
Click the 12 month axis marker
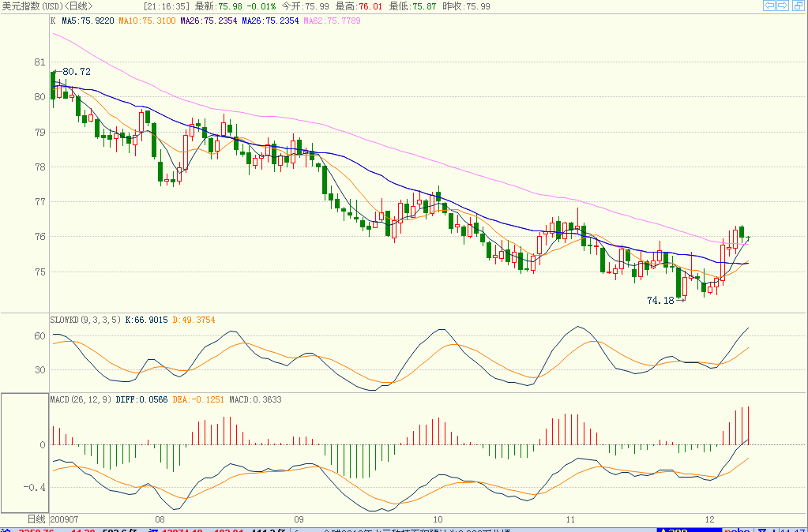tap(710, 519)
